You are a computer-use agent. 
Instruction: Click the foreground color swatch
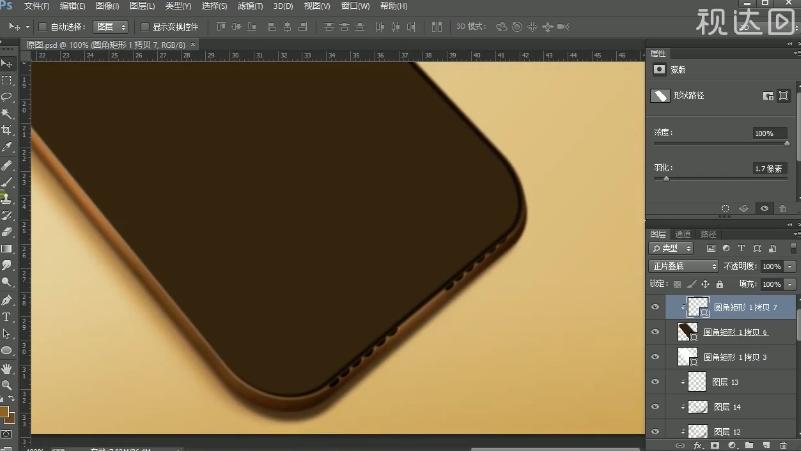point(5,411)
